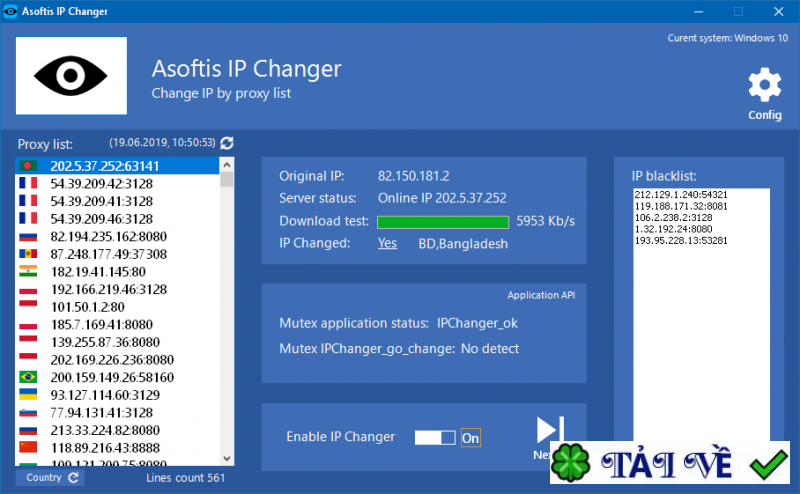The image size is (800, 494).
Task: Select proxy 82.194.235.162:8080
Action: (x=117, y=236)
